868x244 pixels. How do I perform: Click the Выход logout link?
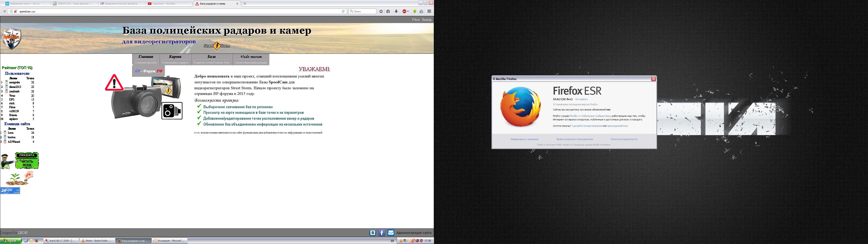coord(427,20)
